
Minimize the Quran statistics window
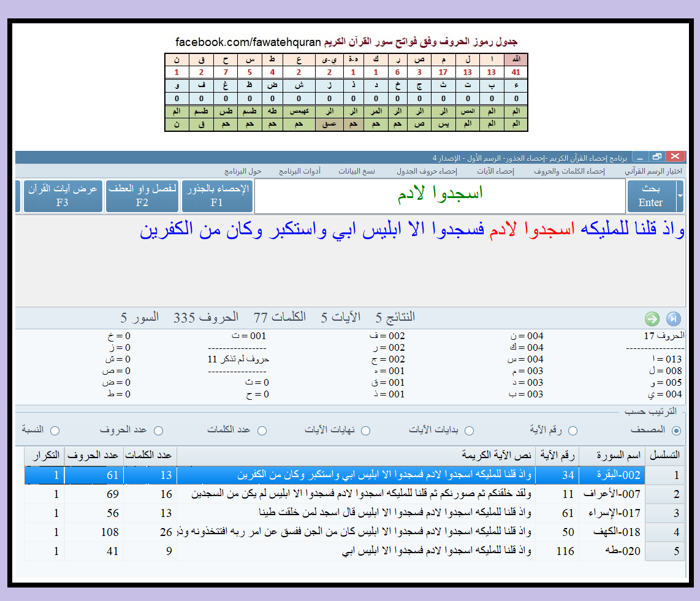pyautogui.click(x=640, y=157)
